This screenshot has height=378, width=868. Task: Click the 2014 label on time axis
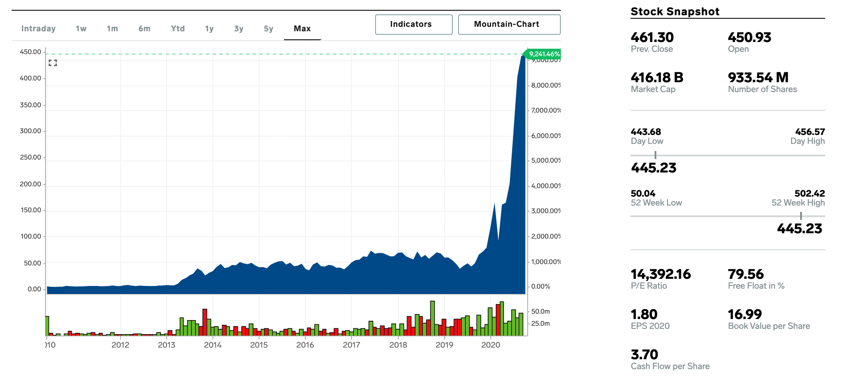(x=213, y=345)
